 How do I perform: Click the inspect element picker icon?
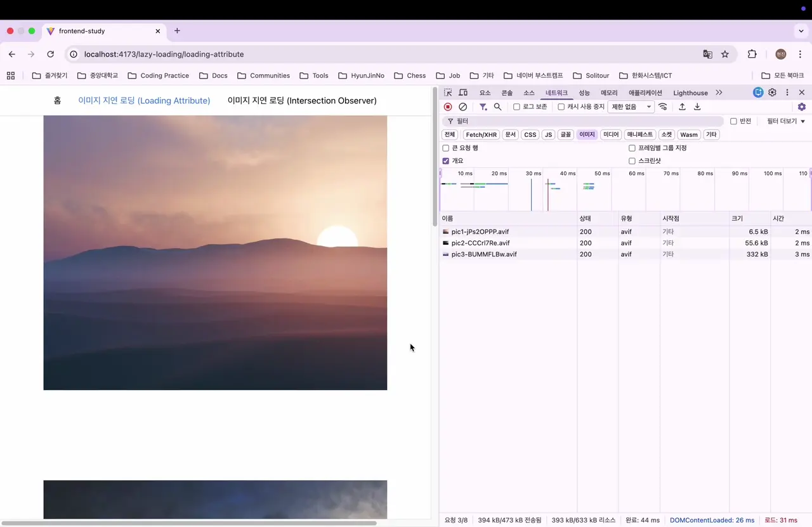coord(448,93)
